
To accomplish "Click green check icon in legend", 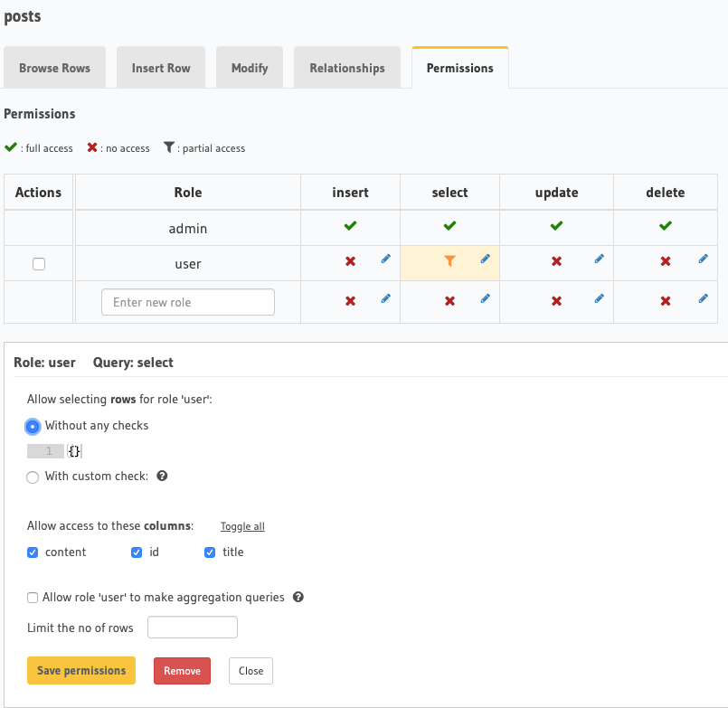I will 11,147.
